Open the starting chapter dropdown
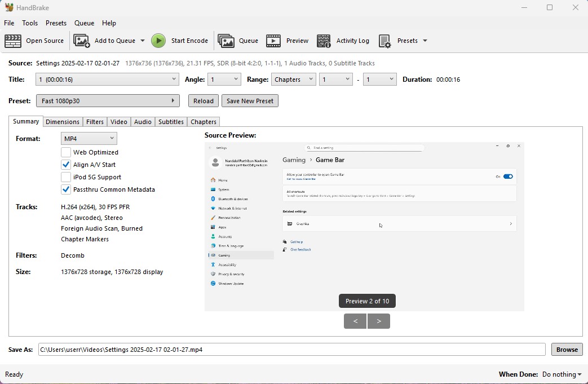The width and height of the screenshot is (588, 384). [335, 80]
